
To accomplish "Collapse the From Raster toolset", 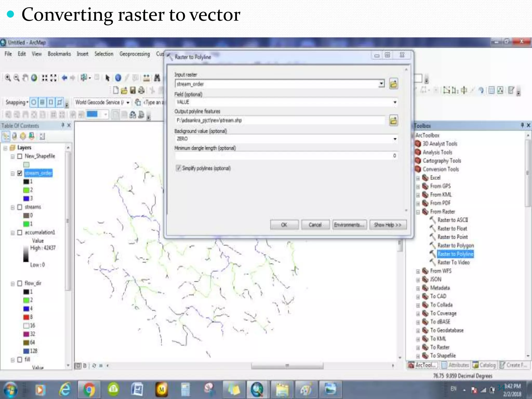I will [x=418, y=212].
